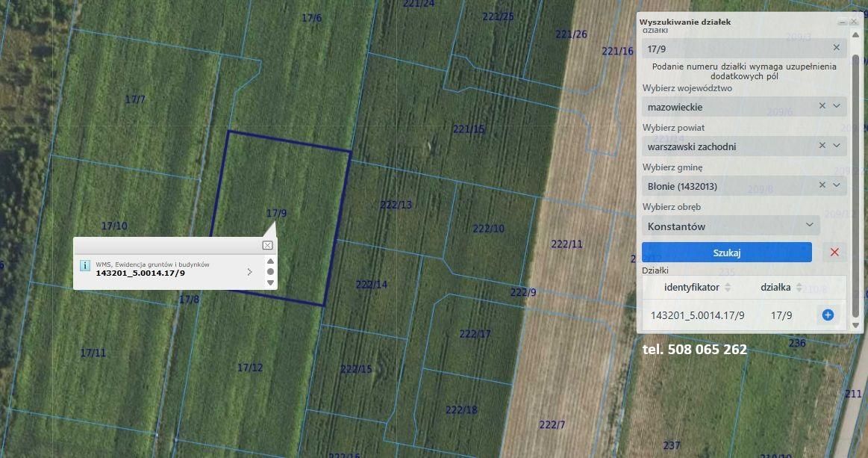
Task: Click parcel label 236 on map
Action: [x=797, y=343]
